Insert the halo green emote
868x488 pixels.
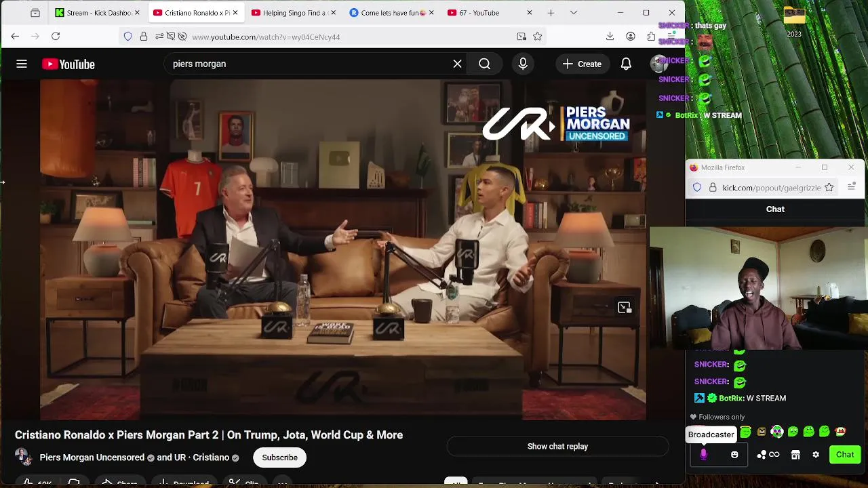pyautogui.click(x=745, y=432)
